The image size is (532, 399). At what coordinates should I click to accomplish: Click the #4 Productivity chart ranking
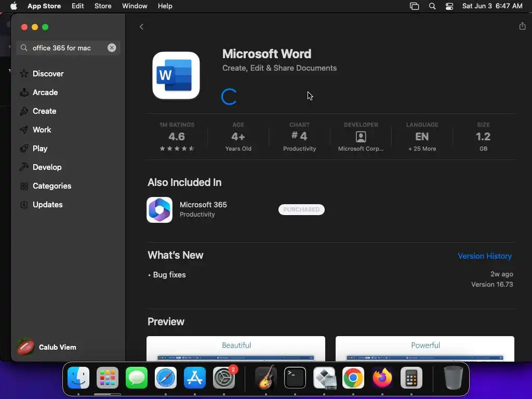click(x=299, y=137)
